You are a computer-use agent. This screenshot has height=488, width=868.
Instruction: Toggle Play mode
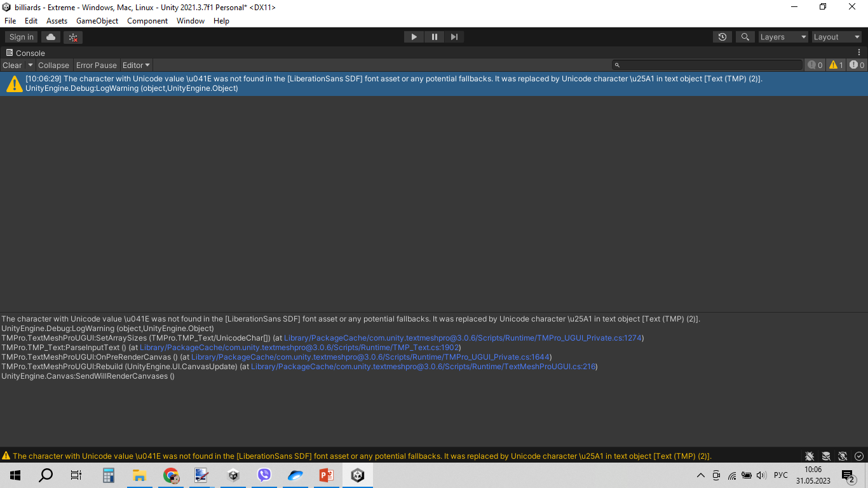pyautogui.click(x=414, y=37)
